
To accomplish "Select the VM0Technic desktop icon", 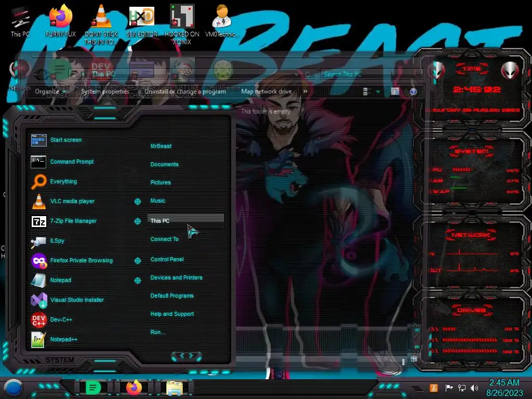I will 222,21.
